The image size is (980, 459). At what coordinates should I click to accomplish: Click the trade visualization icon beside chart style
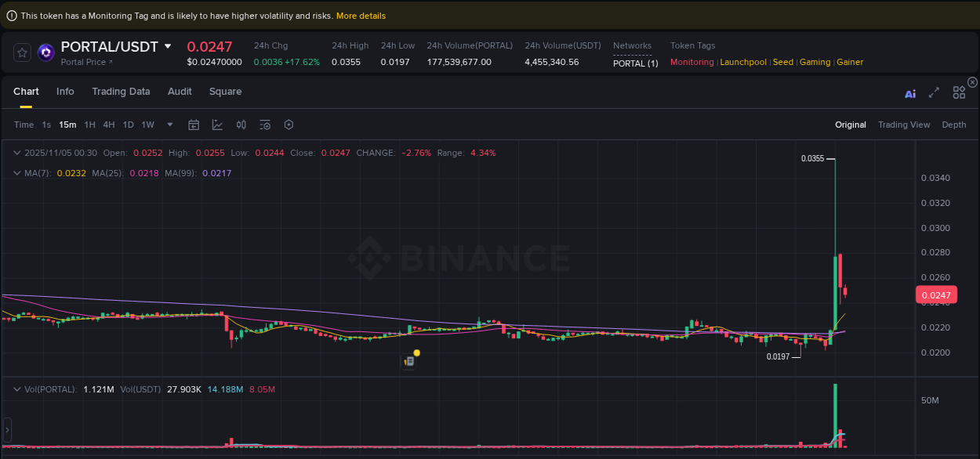point(241,125)
